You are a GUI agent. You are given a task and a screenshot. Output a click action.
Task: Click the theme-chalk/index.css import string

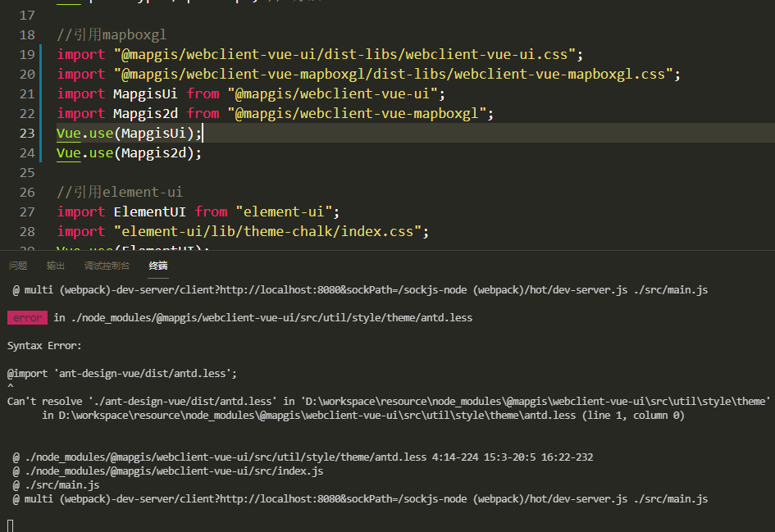tap(267, 232)
